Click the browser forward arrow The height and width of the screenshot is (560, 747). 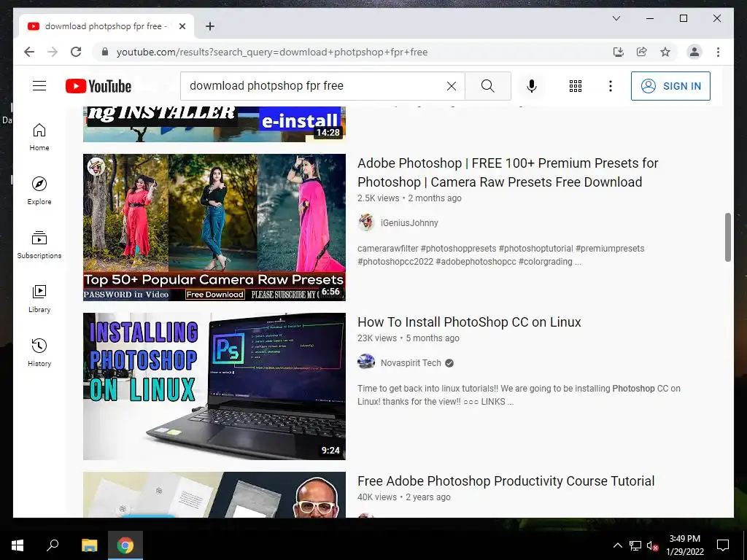(53, 52)
